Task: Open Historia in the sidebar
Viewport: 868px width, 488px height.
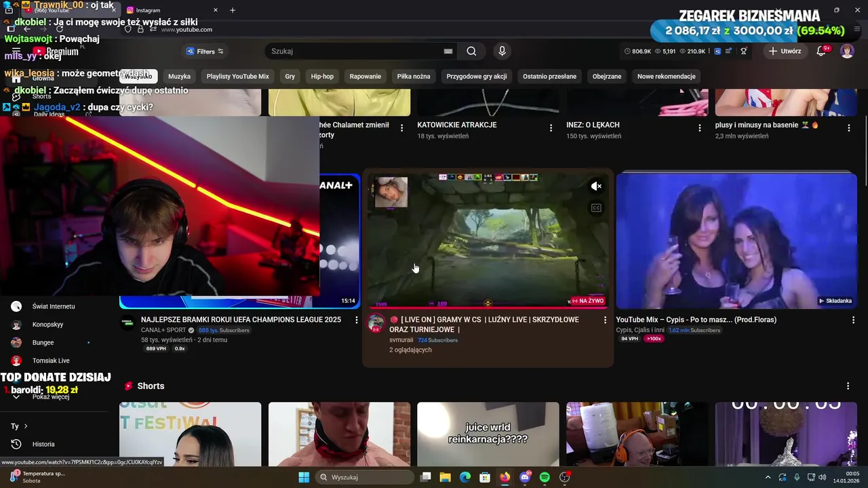Action: coord(43,445)
